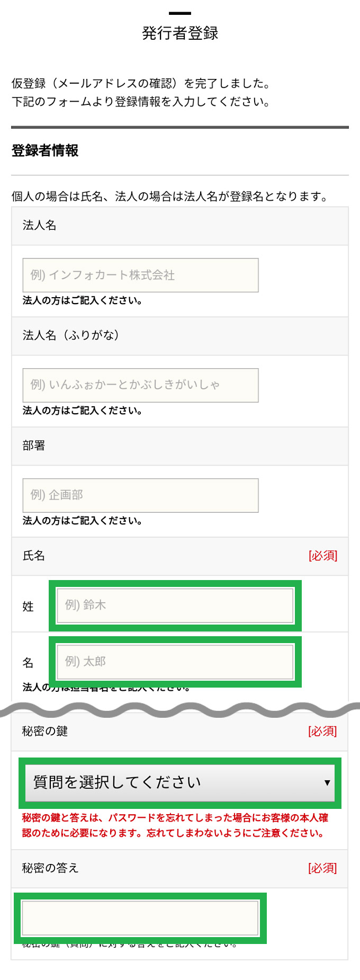Click the red warning text about 秘密の鍵
360x980 pixels.
pyautogui.click(x=175, y=825)
